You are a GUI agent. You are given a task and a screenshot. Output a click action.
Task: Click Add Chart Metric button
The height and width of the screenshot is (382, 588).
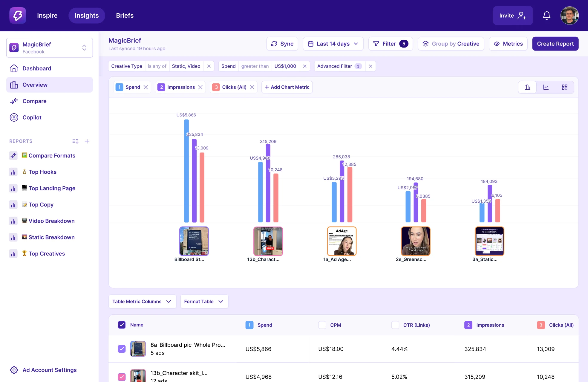(287, 87)
